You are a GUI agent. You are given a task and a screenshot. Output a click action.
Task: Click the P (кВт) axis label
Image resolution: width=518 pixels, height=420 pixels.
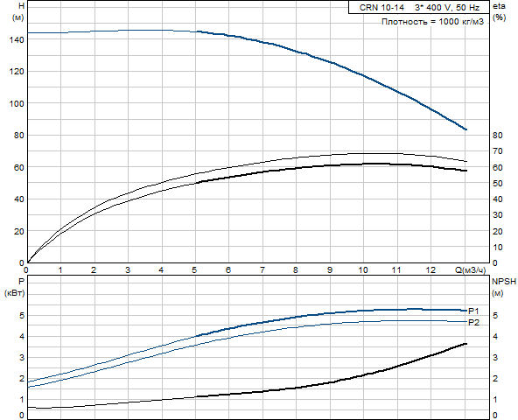[15, 287]
